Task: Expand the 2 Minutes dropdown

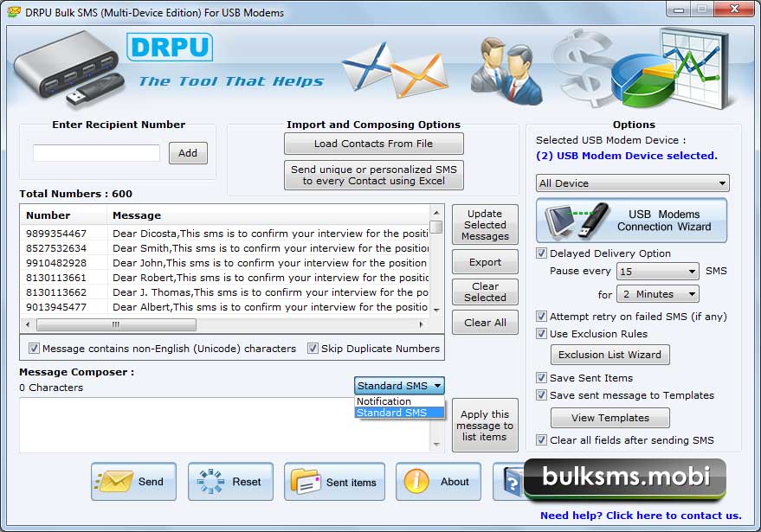Action: [x=658, y=294]
